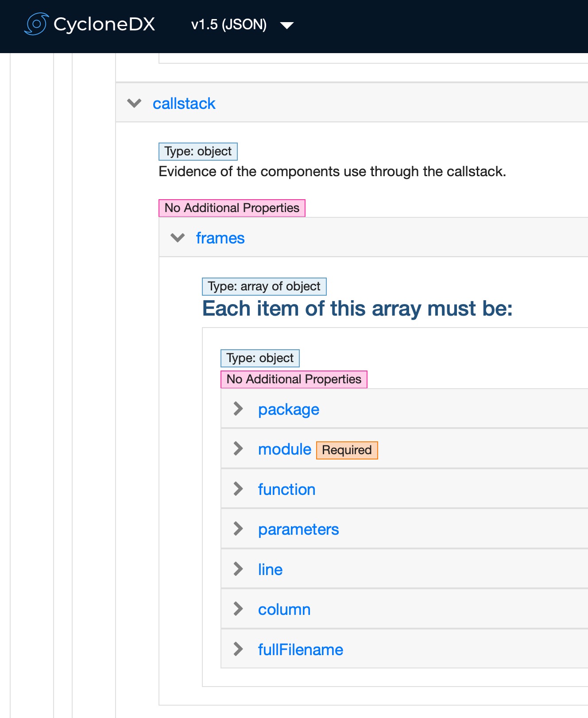Expand the fullFilename property chevron
588x718 pixels.
(x=238, y=649)
